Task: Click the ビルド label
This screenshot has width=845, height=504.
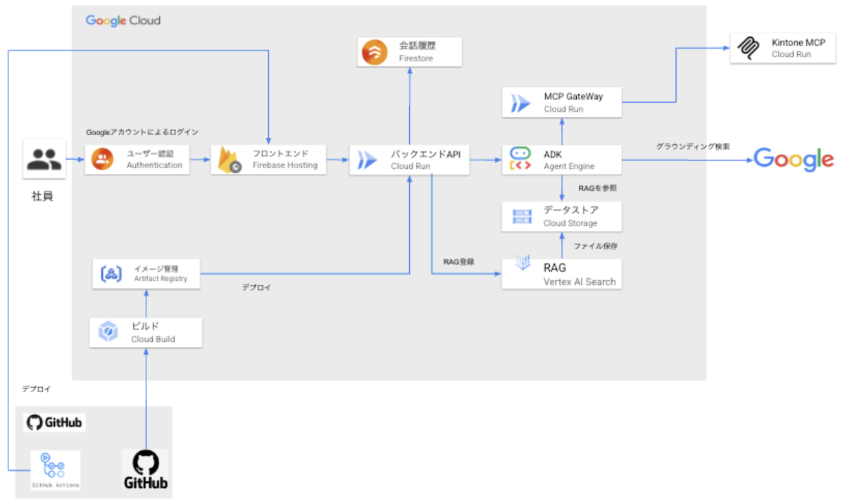Action: pyautogui.click(x=145, y=326)
